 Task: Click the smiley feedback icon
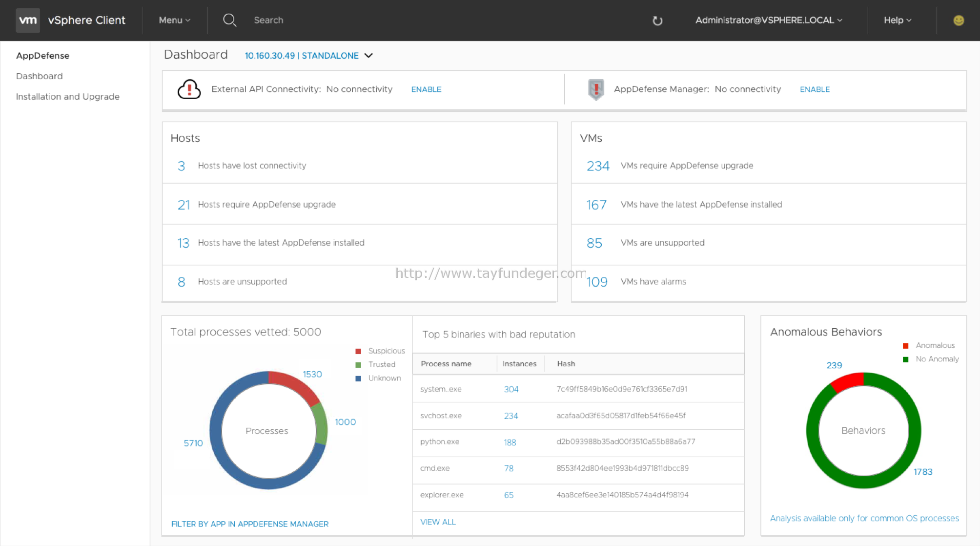[x=959, y=20]
